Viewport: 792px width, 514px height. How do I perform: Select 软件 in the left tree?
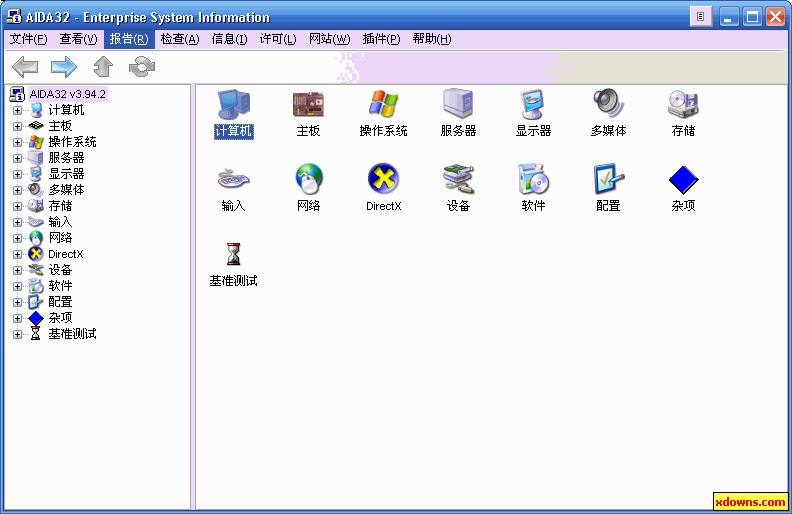point(60,286)
